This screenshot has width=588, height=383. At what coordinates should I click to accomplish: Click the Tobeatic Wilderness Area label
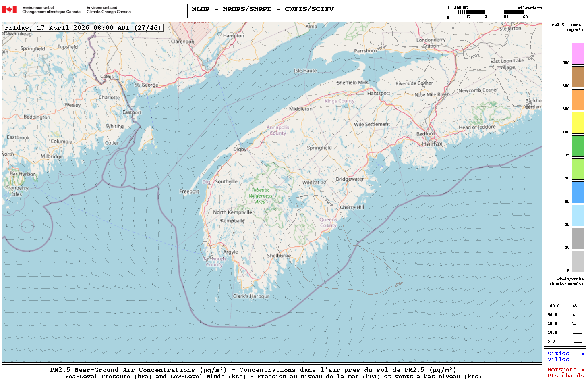[x=261, y=196]
